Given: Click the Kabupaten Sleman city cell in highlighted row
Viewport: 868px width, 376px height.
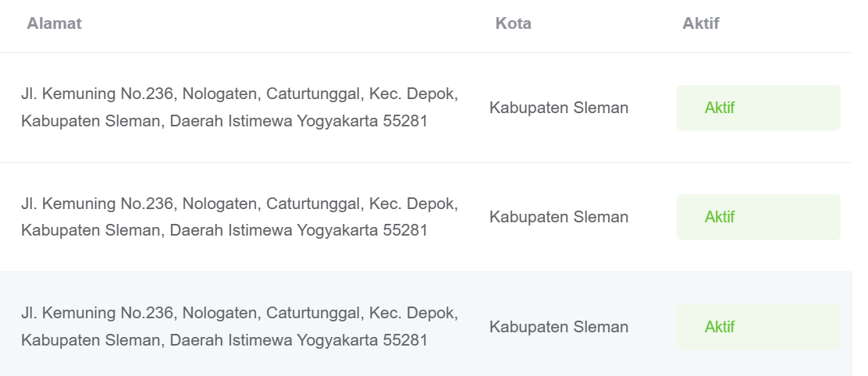Looking at the screenshot, I should pos(559,327).
